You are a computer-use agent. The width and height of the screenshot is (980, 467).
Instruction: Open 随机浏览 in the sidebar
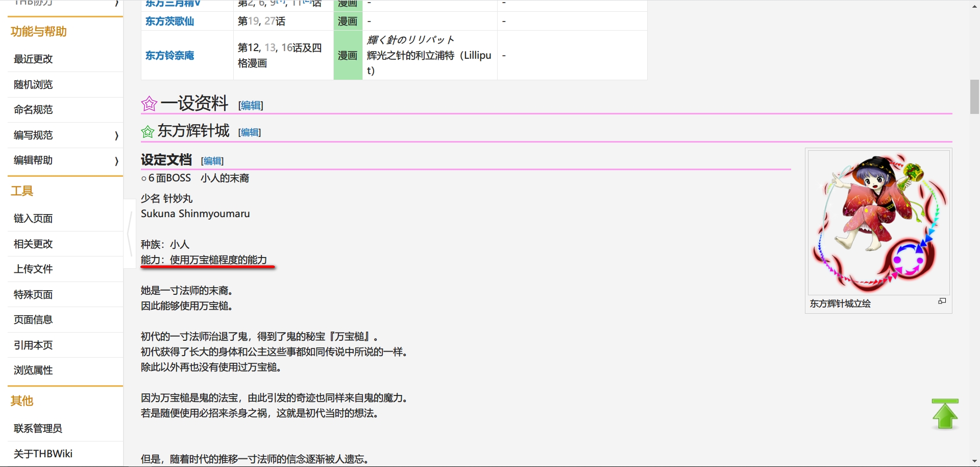point(33,85)
